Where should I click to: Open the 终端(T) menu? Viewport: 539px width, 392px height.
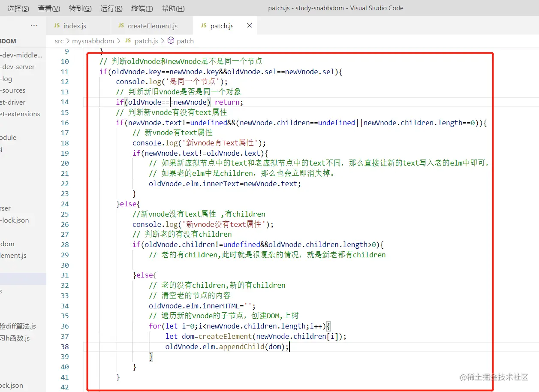[x=142, y=8]
